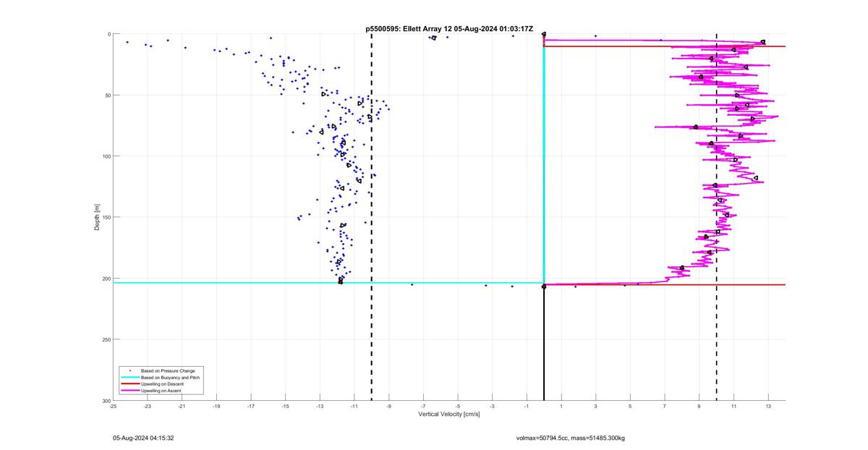This screenshot has width=868, height=450.
Task: Click the 'Depth [m]' y-axis label
Action: tap(97, 217)
